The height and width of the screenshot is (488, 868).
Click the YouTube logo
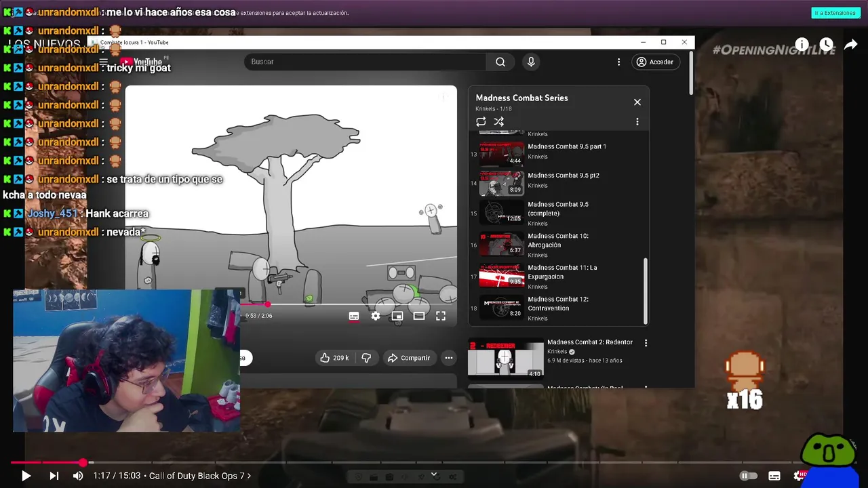click(x=141, y=62)
